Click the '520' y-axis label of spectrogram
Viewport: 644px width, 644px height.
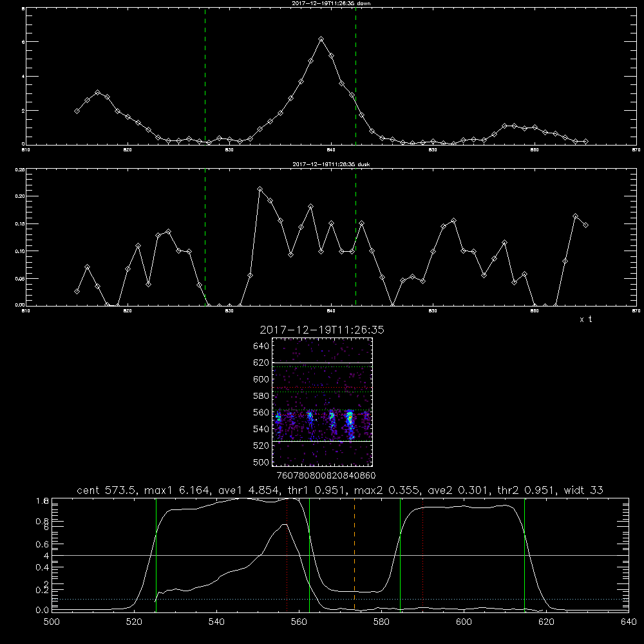coord(261,446)
